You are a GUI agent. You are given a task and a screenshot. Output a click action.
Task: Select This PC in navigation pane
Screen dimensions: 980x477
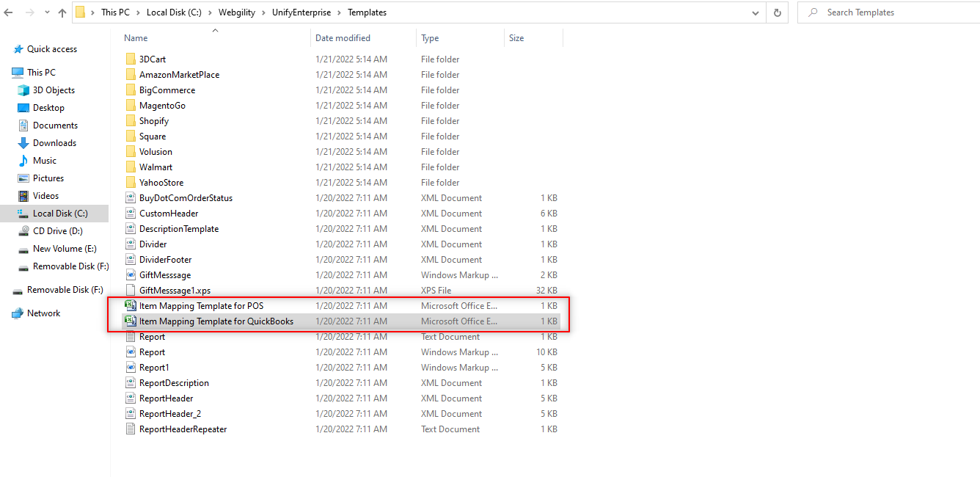(41, 73)
